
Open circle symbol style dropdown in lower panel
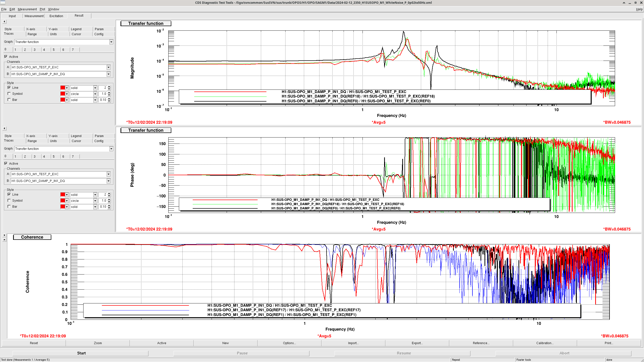click(x=95, y=201)
